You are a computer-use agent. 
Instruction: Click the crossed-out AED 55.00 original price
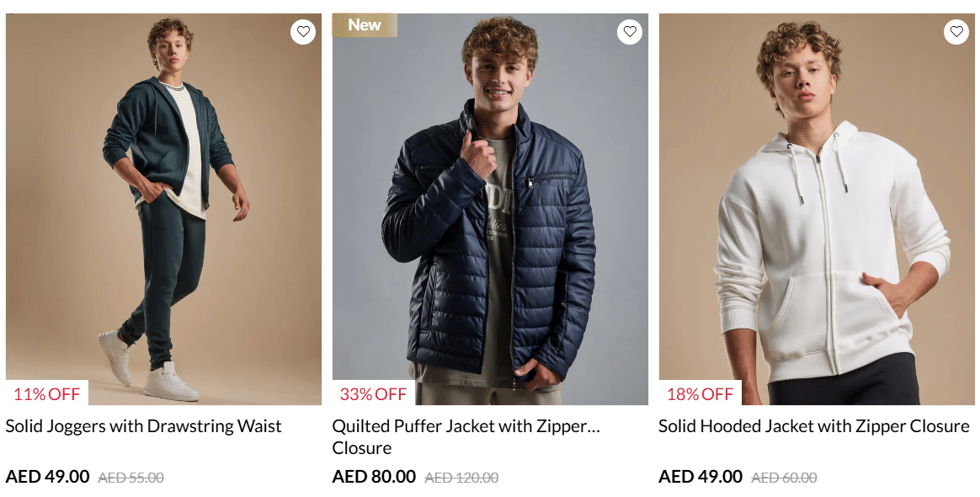click(130, 478)
